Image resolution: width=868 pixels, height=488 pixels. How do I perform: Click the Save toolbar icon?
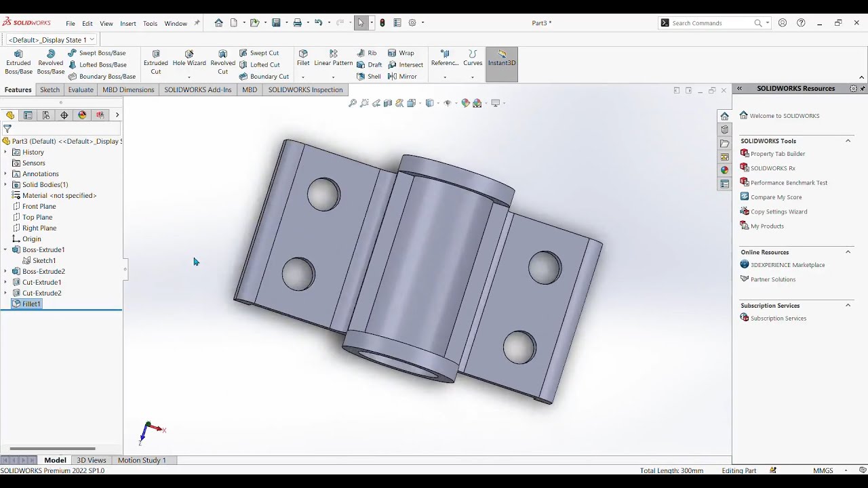pyautogui.click(x=276, y=22)
